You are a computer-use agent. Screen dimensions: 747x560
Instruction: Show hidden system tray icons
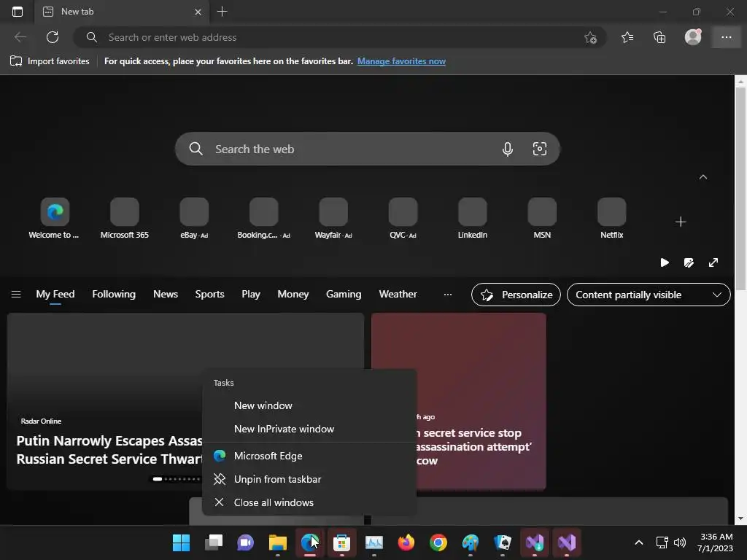pyautogui.click(x=639, y=542)
